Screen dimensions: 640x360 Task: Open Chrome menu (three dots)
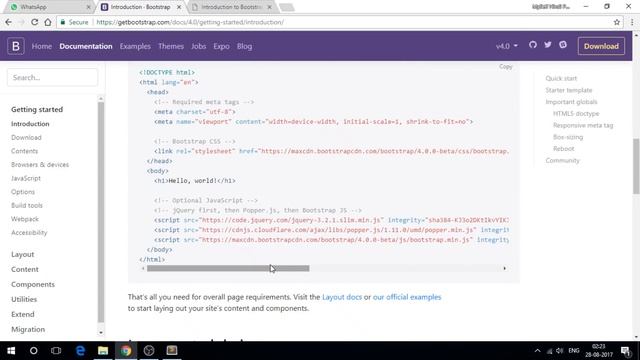[631, 22]
